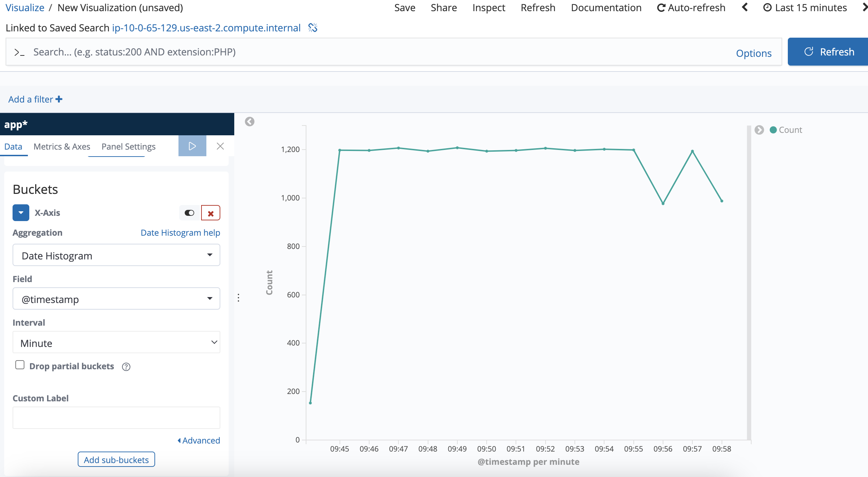Switch to the Panel Settings tab

coord(128,147)
